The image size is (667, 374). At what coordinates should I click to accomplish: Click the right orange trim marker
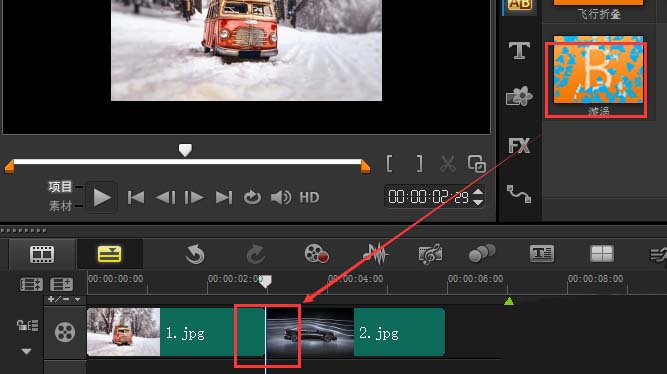click(365, 166)
